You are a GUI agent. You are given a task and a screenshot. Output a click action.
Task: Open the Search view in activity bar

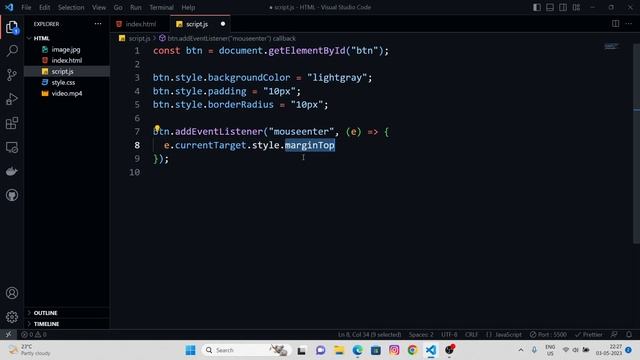coord(12,51)
